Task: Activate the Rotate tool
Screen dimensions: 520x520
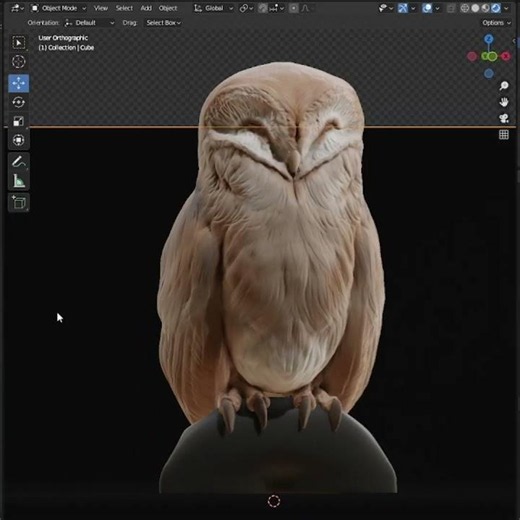Action: coord(18,102)
